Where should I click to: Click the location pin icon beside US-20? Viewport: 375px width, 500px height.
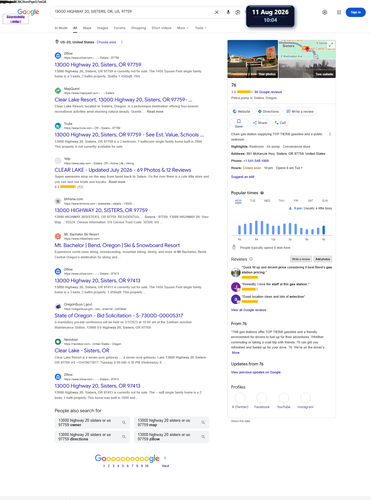[57, 42]
